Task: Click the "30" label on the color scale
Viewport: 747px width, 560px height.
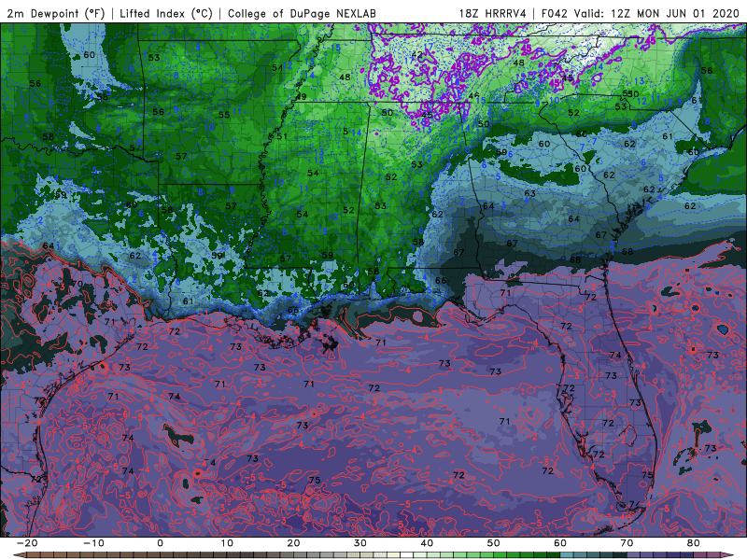Action: coord(360,543)
